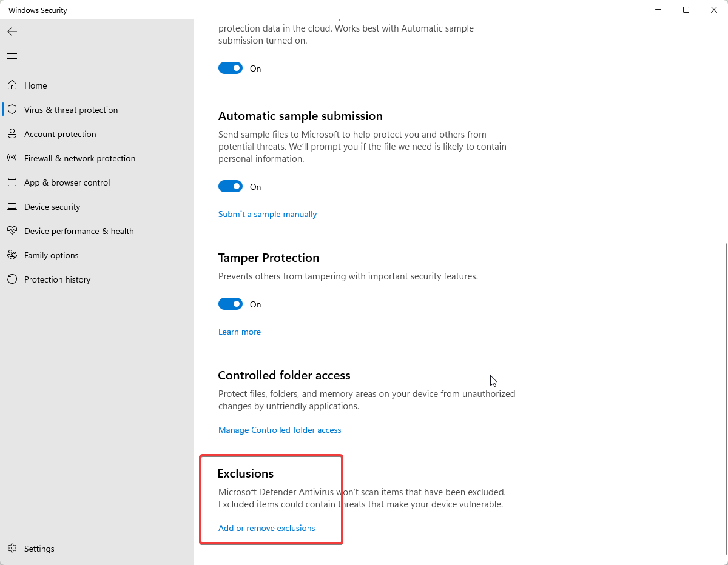This screenshot has width=728, height=565.
Task: Click the Exclusions heading
Action: tap(246, 473)
